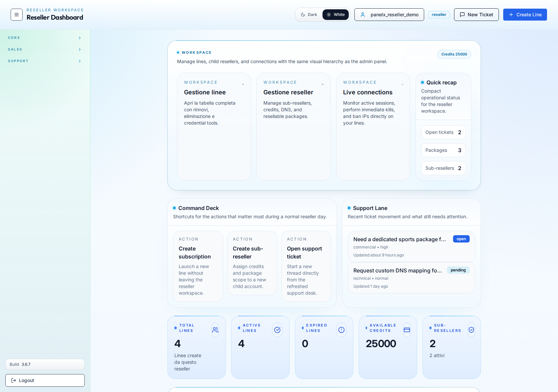Click the Expired Lines warning icon
Image resolution: width=558 pixels, height=392 pixels.
[x=341, y=330]
